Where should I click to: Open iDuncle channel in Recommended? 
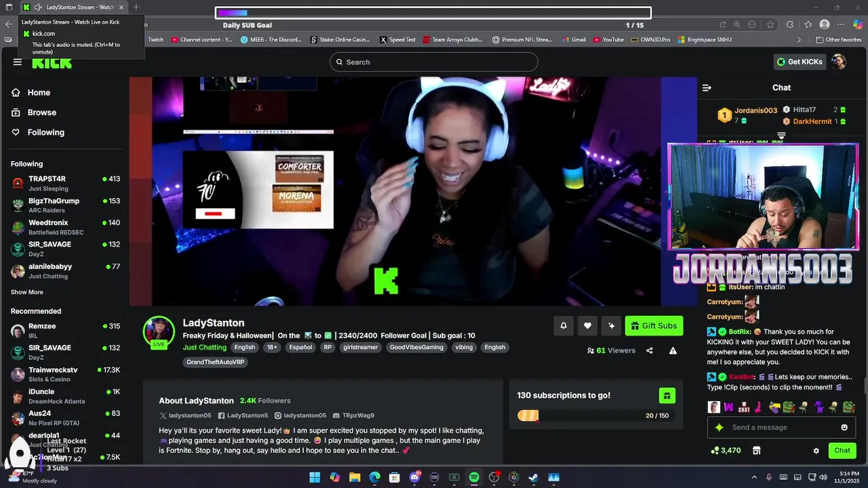point(66,396)
